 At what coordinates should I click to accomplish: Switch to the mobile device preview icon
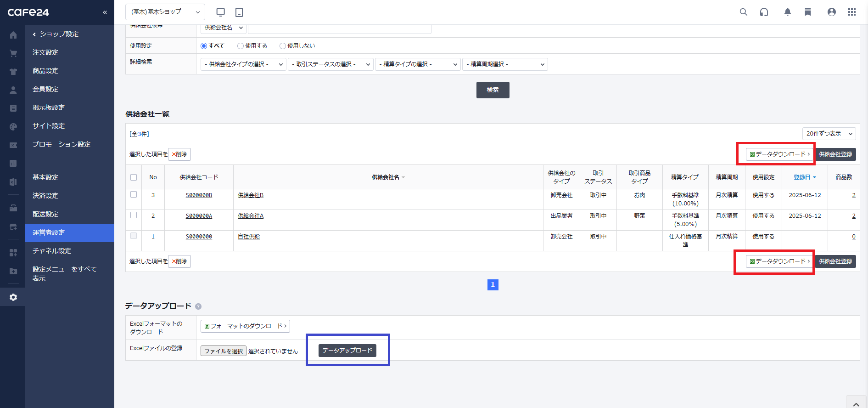tap(239, 12)
